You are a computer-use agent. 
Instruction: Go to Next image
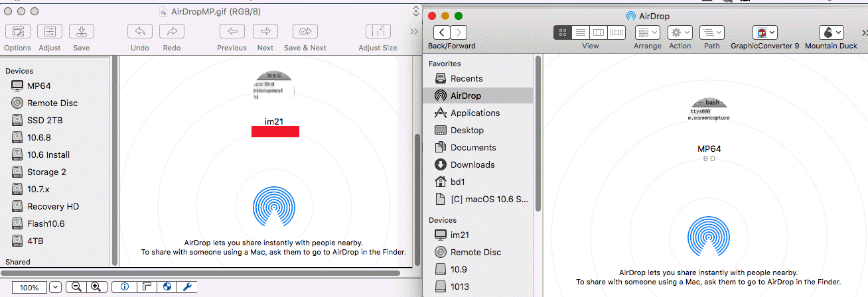coord(265,31)
